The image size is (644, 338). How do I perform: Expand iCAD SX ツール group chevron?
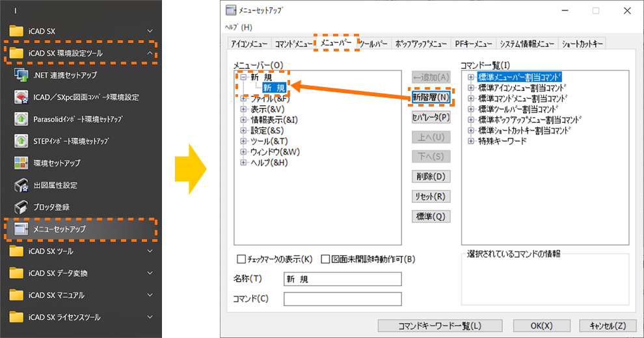pos(150,251)
